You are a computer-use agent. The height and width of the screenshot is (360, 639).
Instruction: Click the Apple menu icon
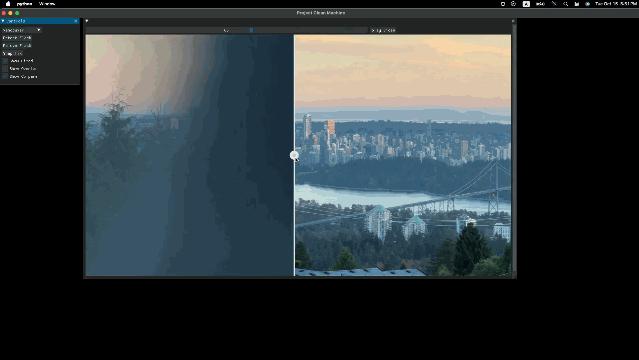tap(8, 4)
